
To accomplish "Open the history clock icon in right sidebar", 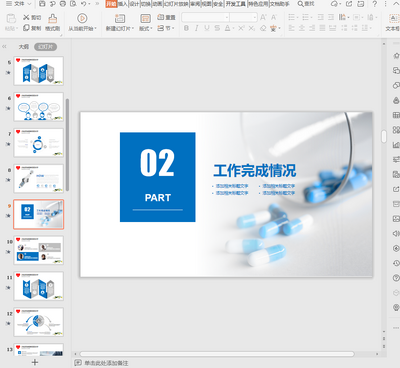I will pos(396,263).
